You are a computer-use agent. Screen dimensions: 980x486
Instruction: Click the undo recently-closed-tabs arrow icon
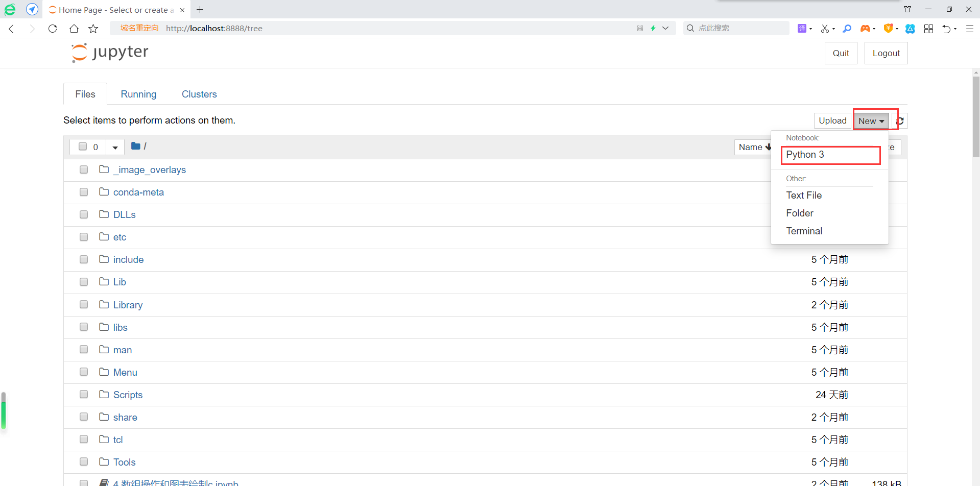(x=948, y=29)
